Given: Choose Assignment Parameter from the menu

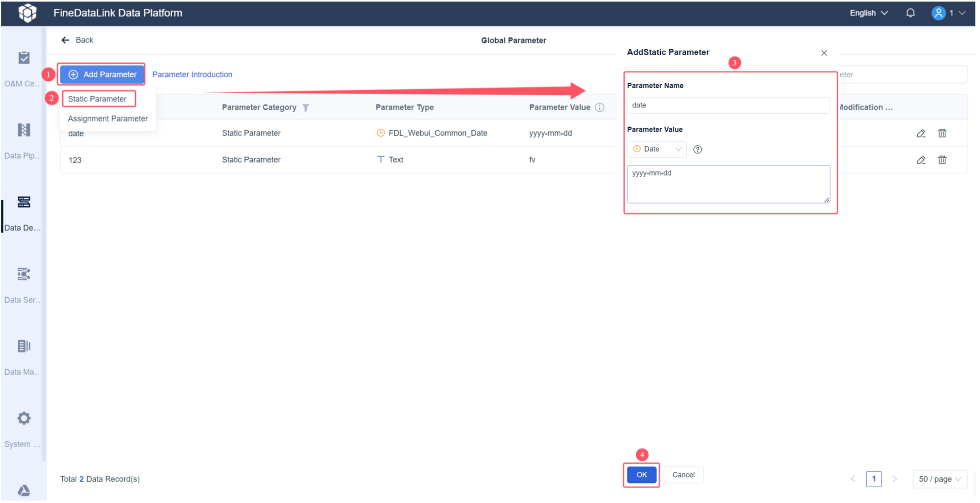Looking at the screenshot, I should pyautogui.click(x=107, y=118).
